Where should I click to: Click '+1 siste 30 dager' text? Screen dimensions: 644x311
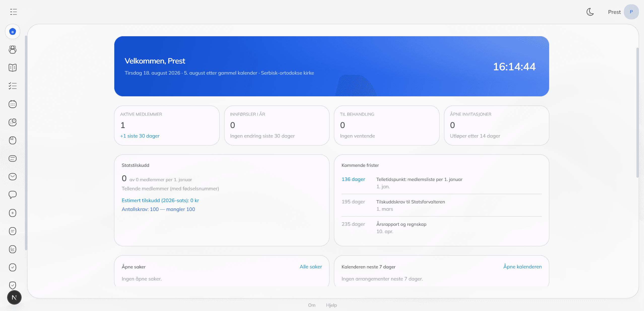coord(140,136)
